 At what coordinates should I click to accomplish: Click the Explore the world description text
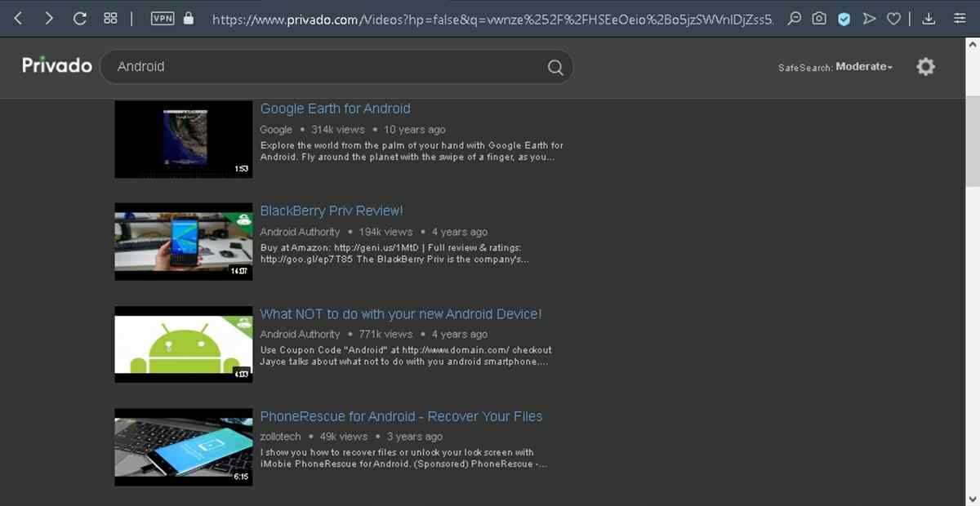(412, 151)
